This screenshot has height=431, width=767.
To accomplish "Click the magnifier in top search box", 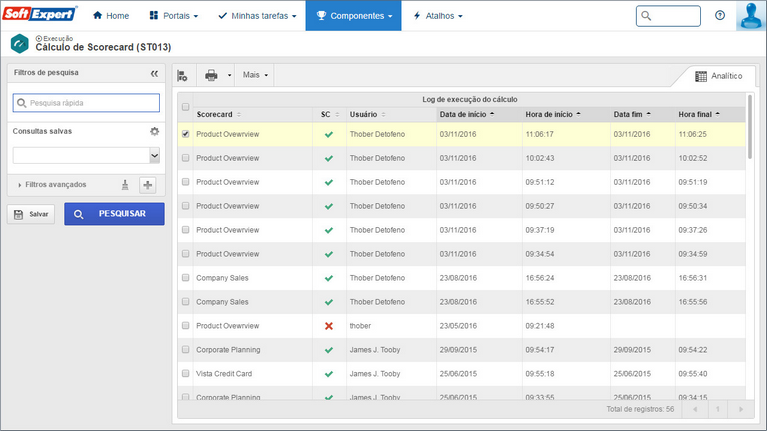I will pos(646,16).
